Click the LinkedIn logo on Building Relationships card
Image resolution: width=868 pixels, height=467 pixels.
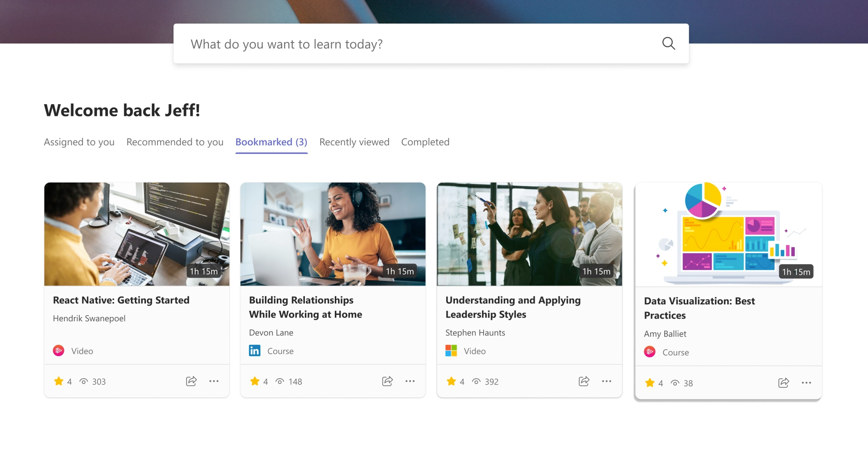tap(255, 350)
